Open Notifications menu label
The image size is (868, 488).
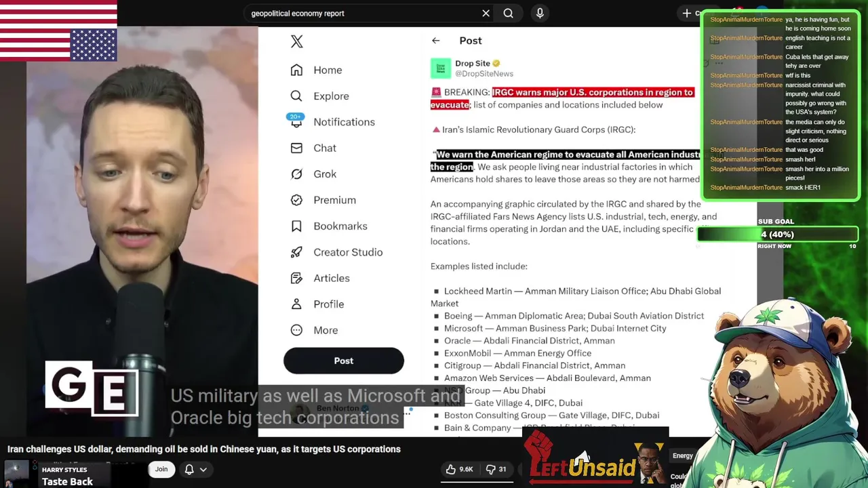(x=344, y=122)
